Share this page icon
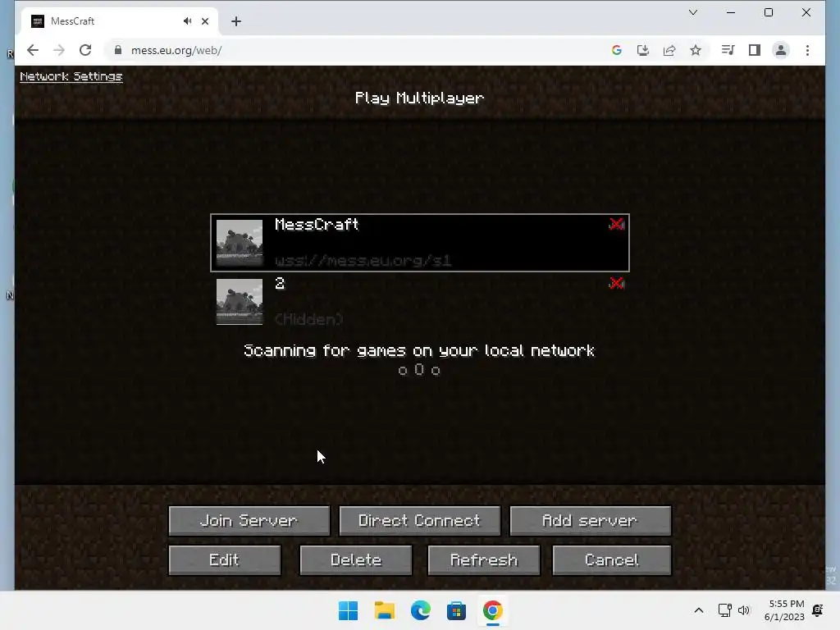840x630 pixels. 669,50
